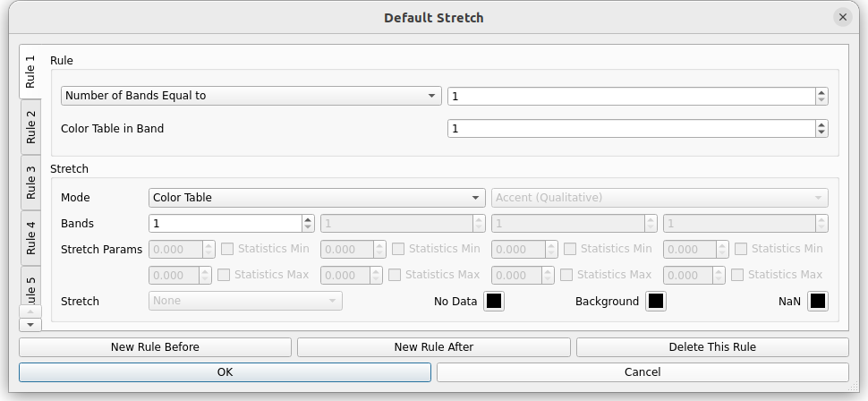Click New Rule Before button

pyautogui.click(x=155, y=347)
